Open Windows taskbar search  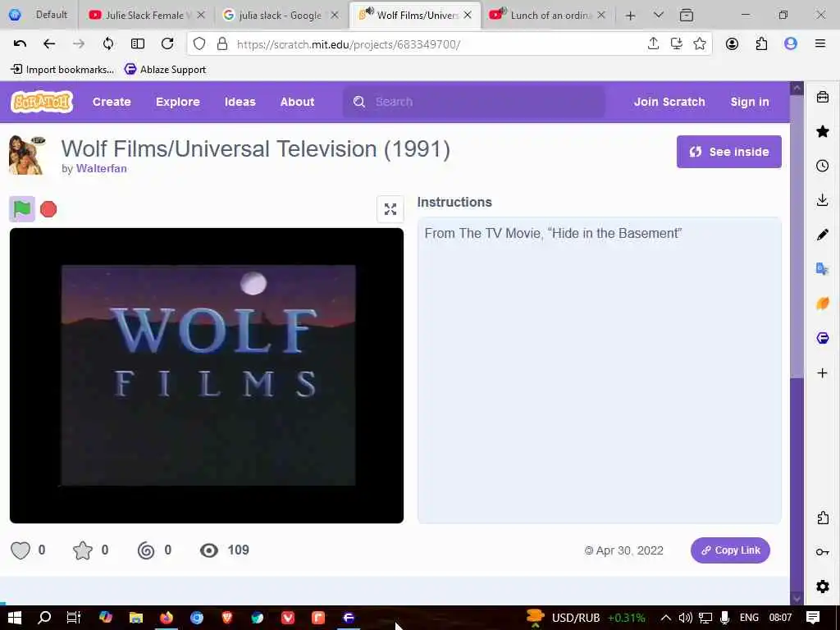44,618
